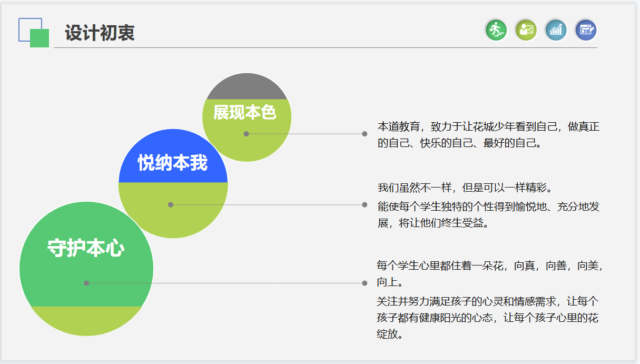
Task: Click the paragraph starting with 能使每个学生
Action: point(488,214)
